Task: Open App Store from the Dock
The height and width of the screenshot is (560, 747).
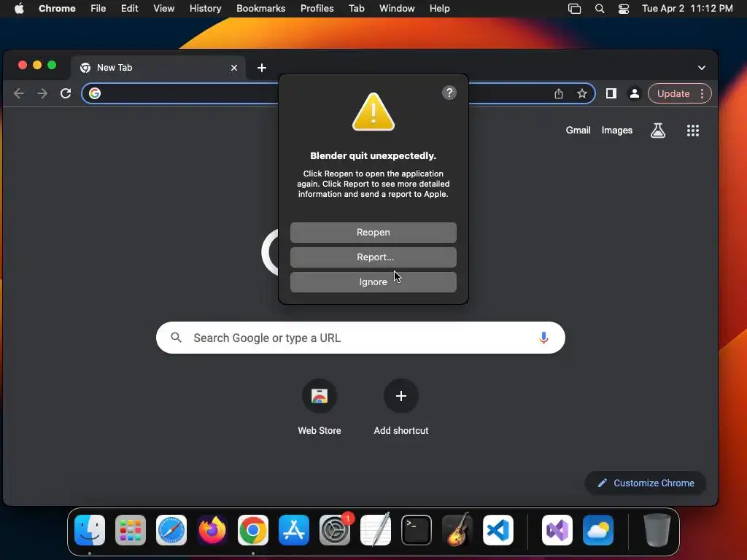Action: pos(293,530)
